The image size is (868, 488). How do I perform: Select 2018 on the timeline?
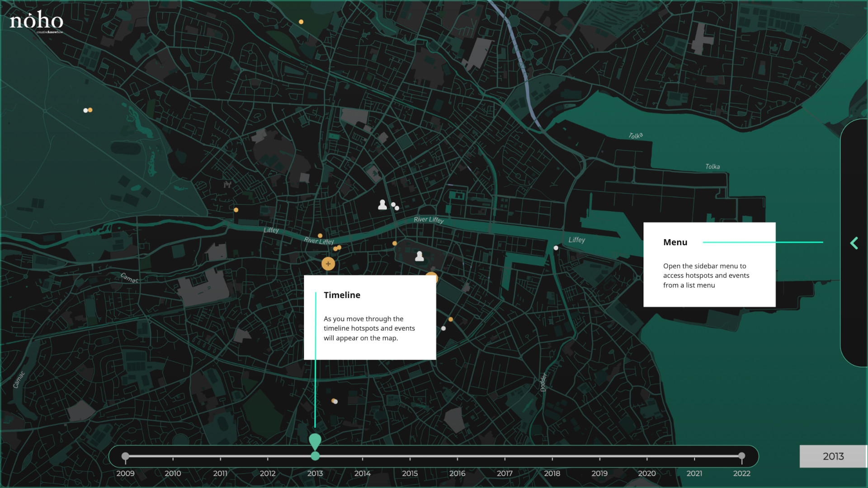coord(552,473)
